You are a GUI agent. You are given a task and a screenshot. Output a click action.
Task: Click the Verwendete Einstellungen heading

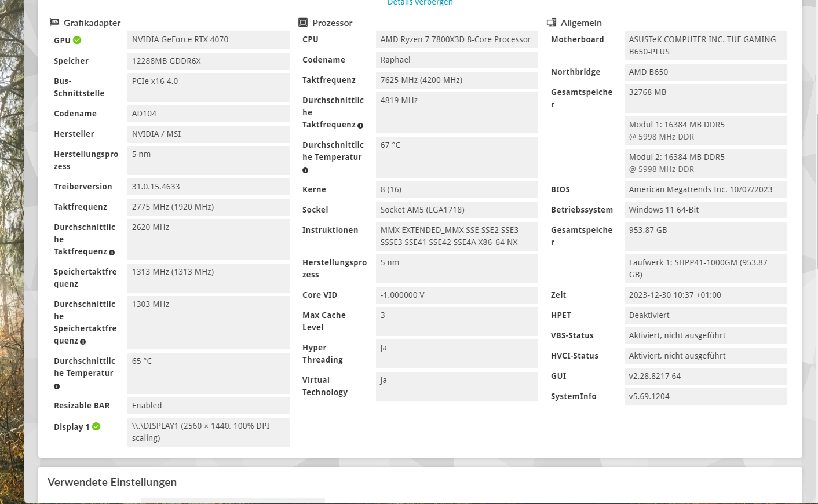(x=112, y=482)
